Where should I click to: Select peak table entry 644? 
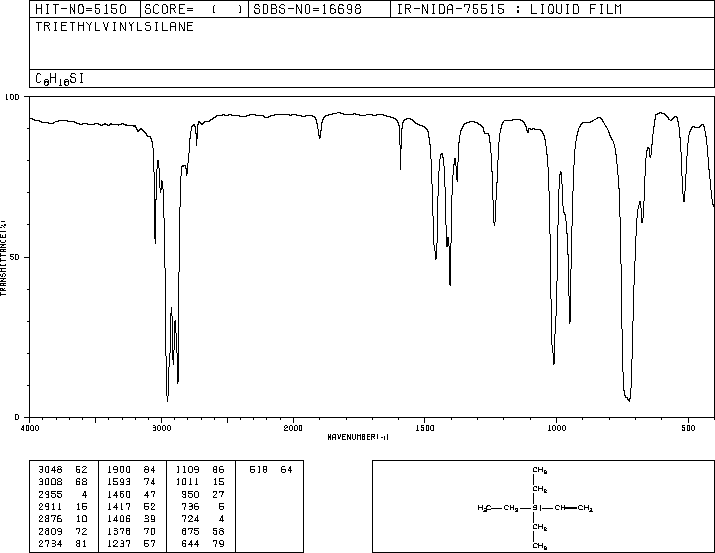click(190, 544)
